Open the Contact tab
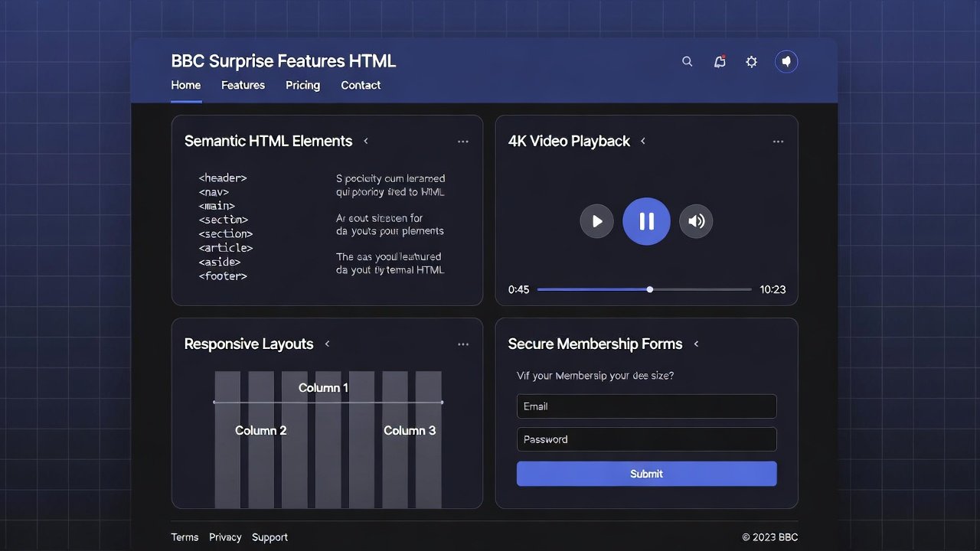The width and height of the screenshot is (980, 551). tap(361, 85)
